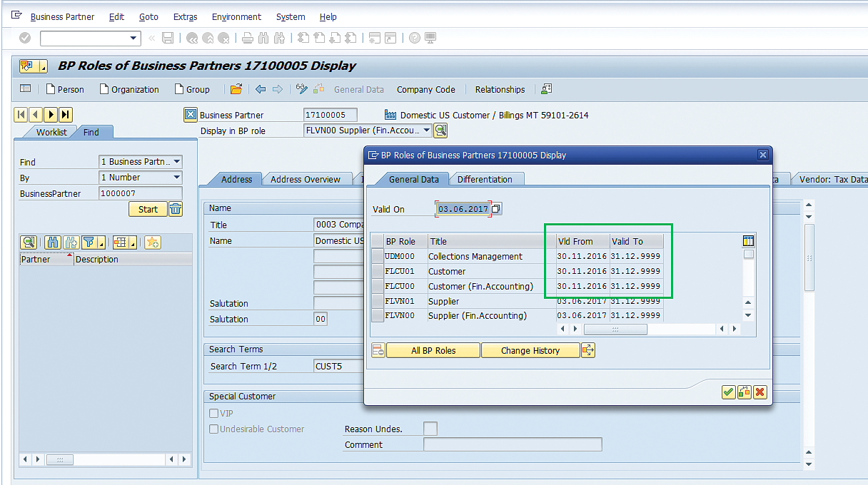Click the Open Business Partner folder icon

tap(236, 89)
